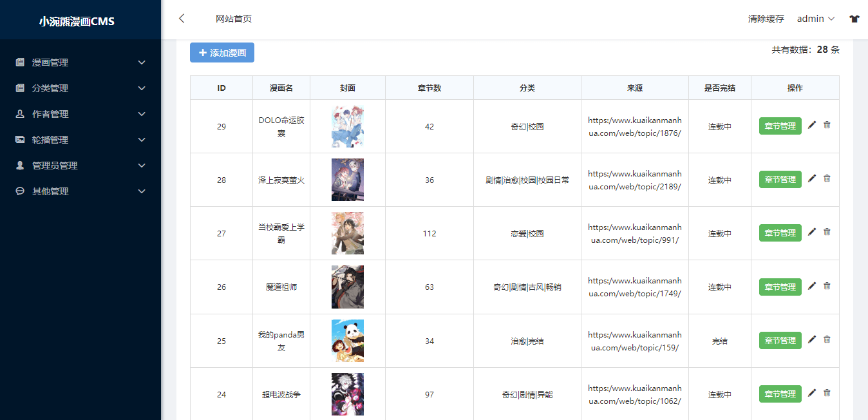Click 清除缓存 in the header
Viewport: 868px width, 420px height.
click(766, 19)
